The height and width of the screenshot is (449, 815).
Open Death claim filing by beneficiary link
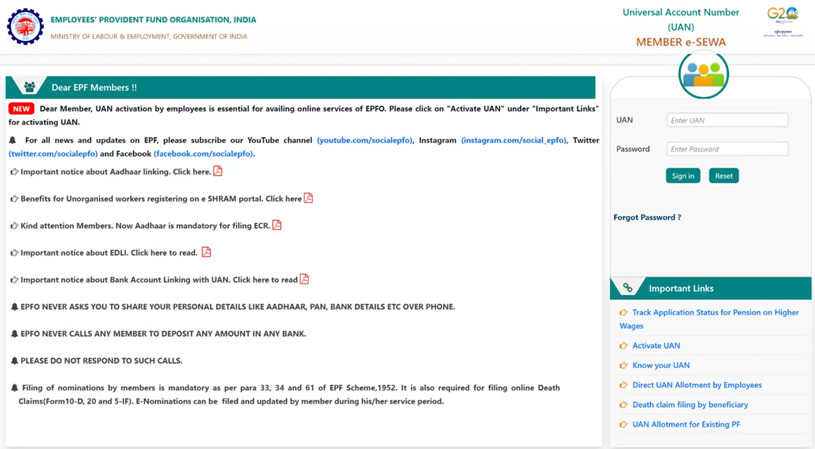[x=690, y=405]
